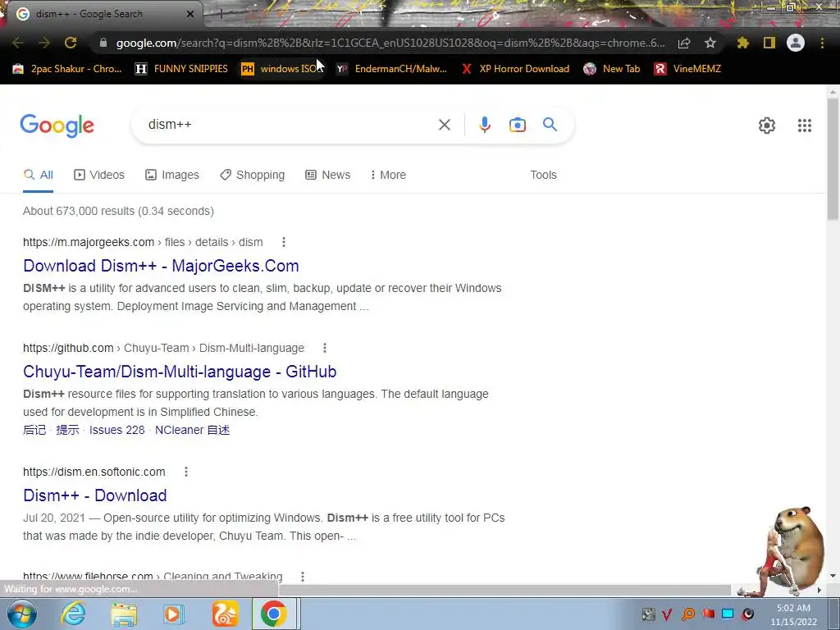Open the FUNNY SNIPPIES bookmark
Image resolution: width=840 pixels, height=630 pixels.
pyautogui.click(x=181, y=69)
